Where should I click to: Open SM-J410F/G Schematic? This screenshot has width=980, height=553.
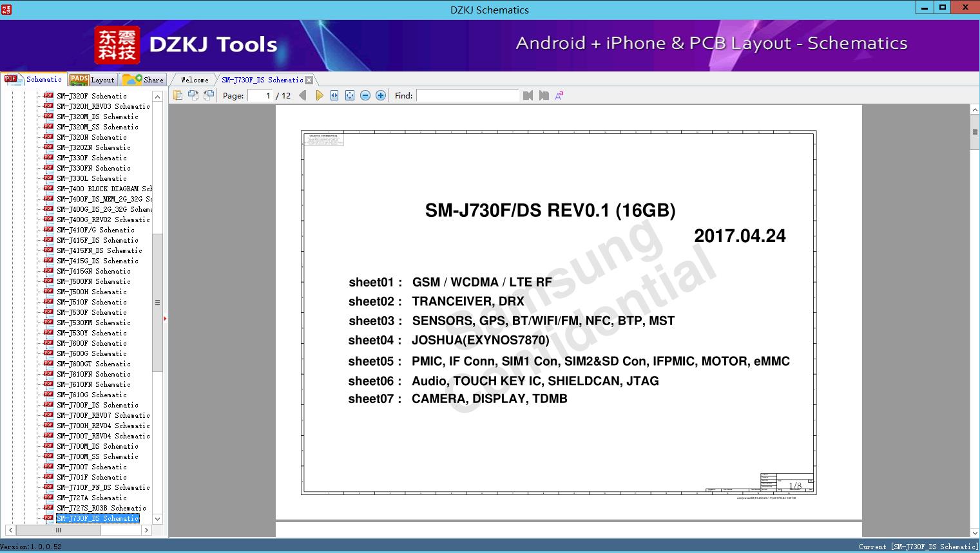[95, 230]
